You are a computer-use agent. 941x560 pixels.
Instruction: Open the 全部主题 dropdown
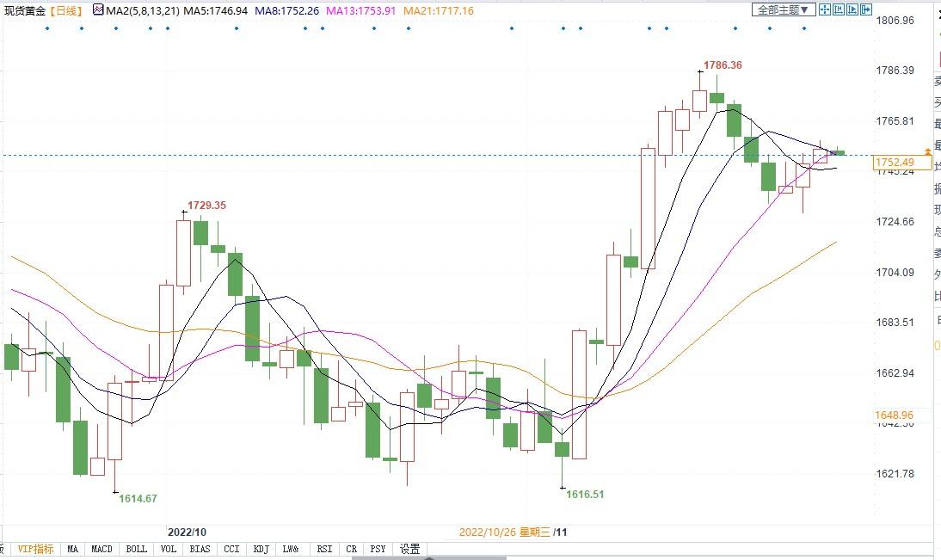[x=784, y=9]
